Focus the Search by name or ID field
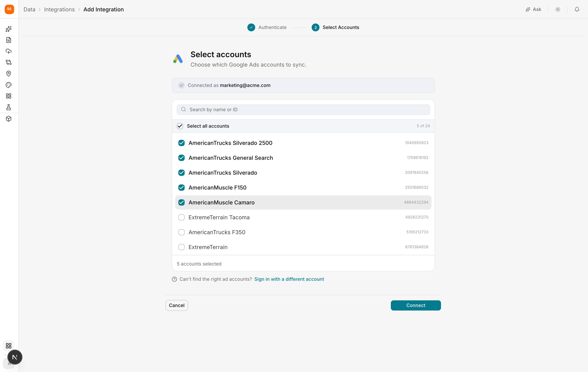 tap(303, 109)
